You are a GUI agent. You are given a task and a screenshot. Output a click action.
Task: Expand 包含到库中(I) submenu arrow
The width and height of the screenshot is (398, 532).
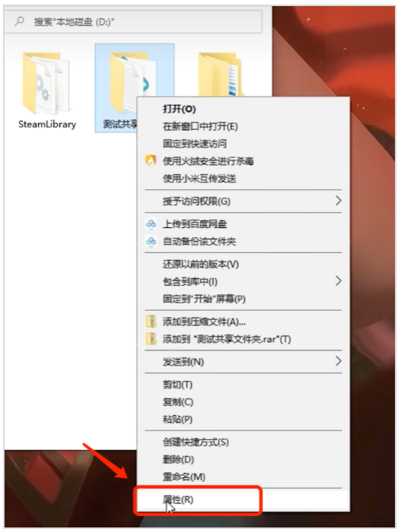338,281
